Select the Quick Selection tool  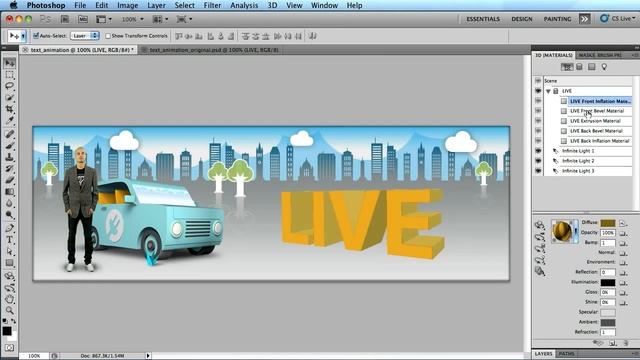point(9,98)
